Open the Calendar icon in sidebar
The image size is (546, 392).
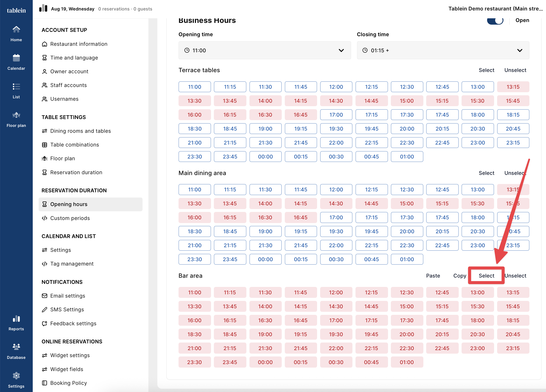(16, 58)
